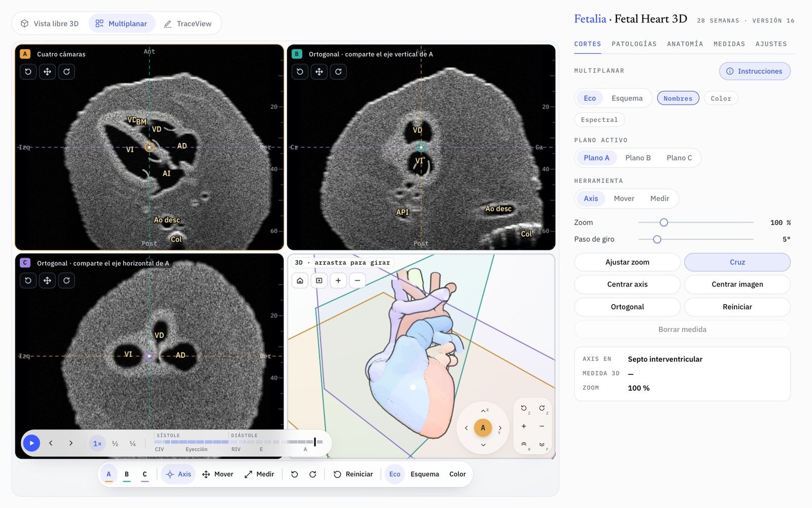Viewport: 812px width, 508px height.
Task: Click the down chevron on rotation pad
Action: tap(483, 444)
